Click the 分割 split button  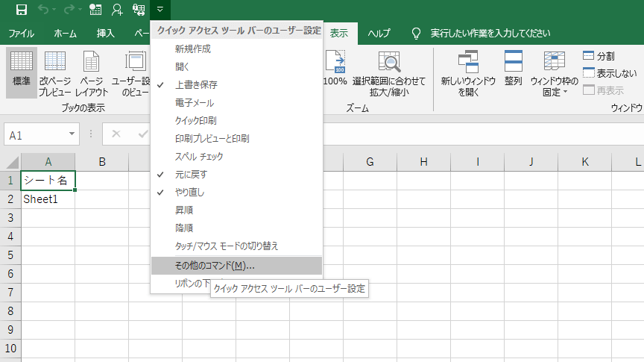tap(599, 56)
